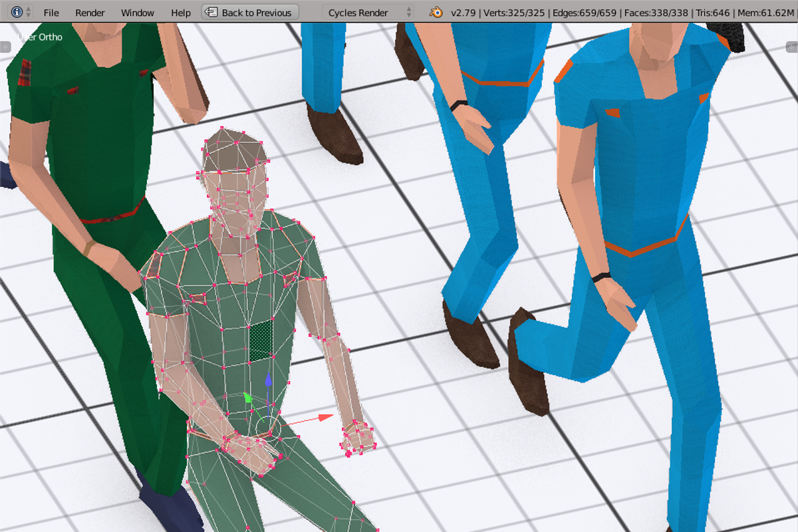Open the Render menu

90,13
